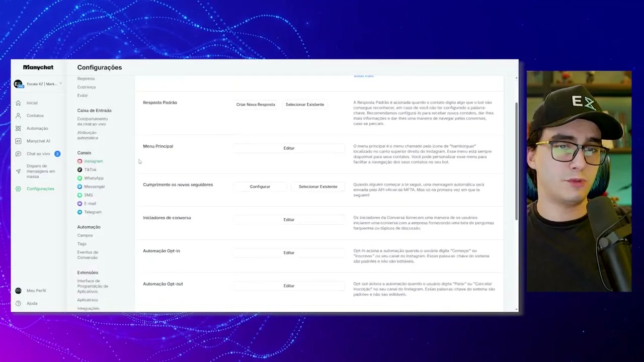Open the Automação icon in sidebar
The height and width of the screenshot is (362, 644).
click(18, 128)
